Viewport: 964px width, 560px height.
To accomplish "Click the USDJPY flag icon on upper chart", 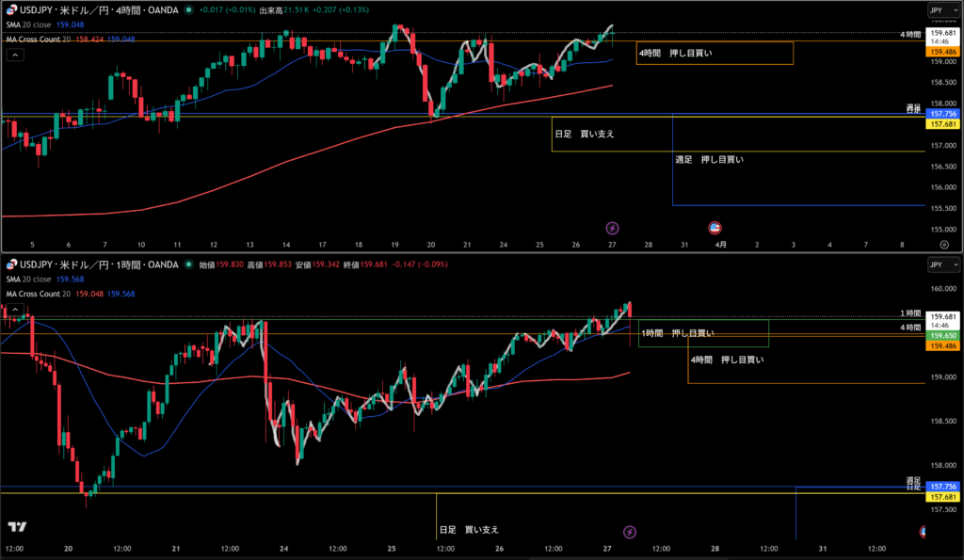I will click(x=10, y=9).
